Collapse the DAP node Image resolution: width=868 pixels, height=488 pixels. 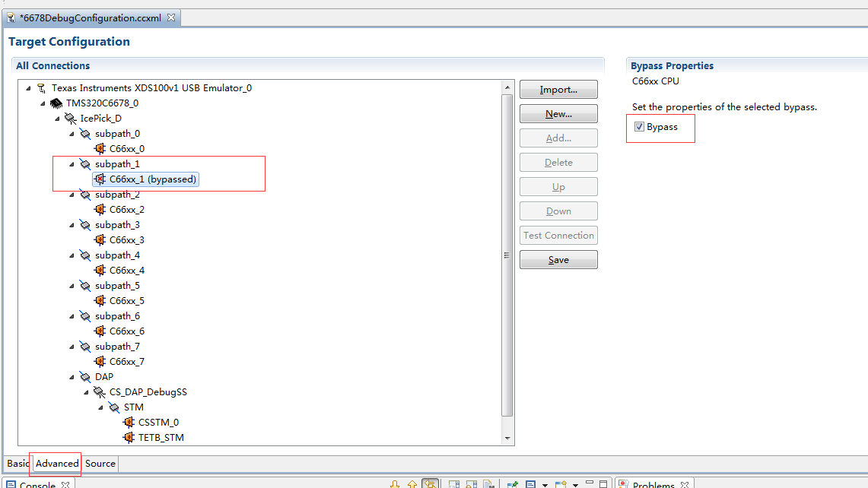[x=72, y=377]
